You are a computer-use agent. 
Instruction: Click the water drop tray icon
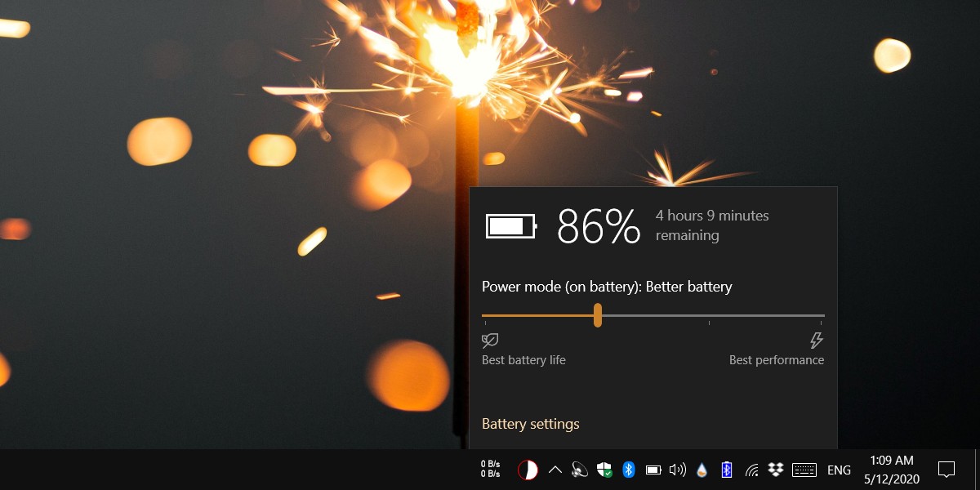702,470
